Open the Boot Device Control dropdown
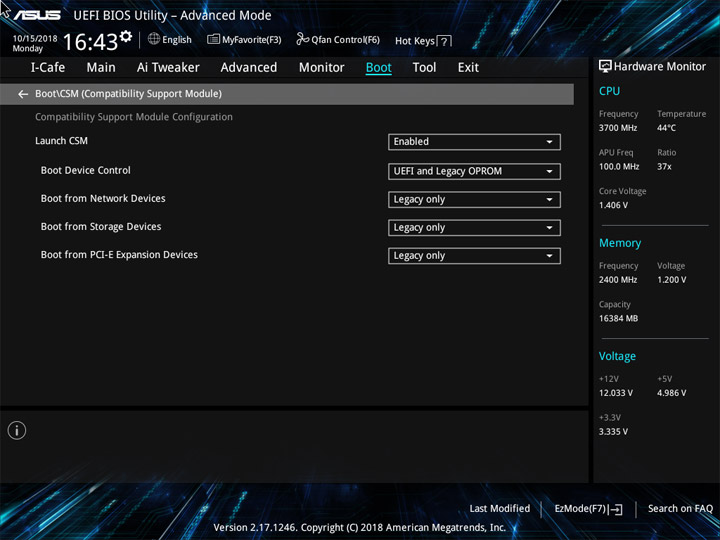Image resolution: width=720 pixels, height=540 pixels. pos(474,171)
